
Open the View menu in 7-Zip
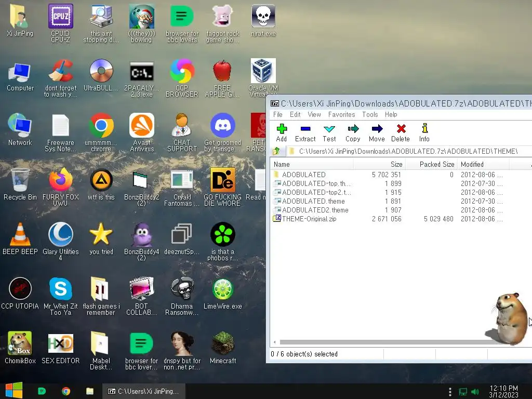coord(314,115)
